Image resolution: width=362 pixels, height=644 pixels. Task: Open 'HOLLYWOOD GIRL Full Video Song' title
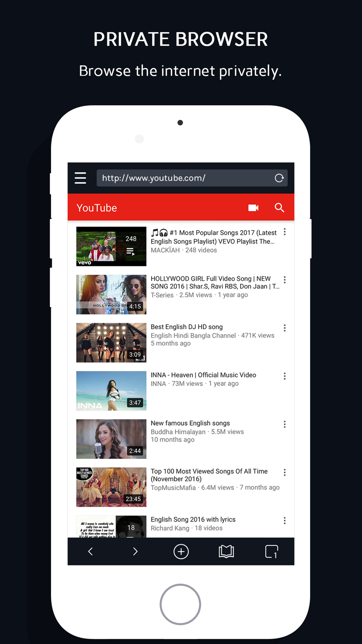point(215,283)
